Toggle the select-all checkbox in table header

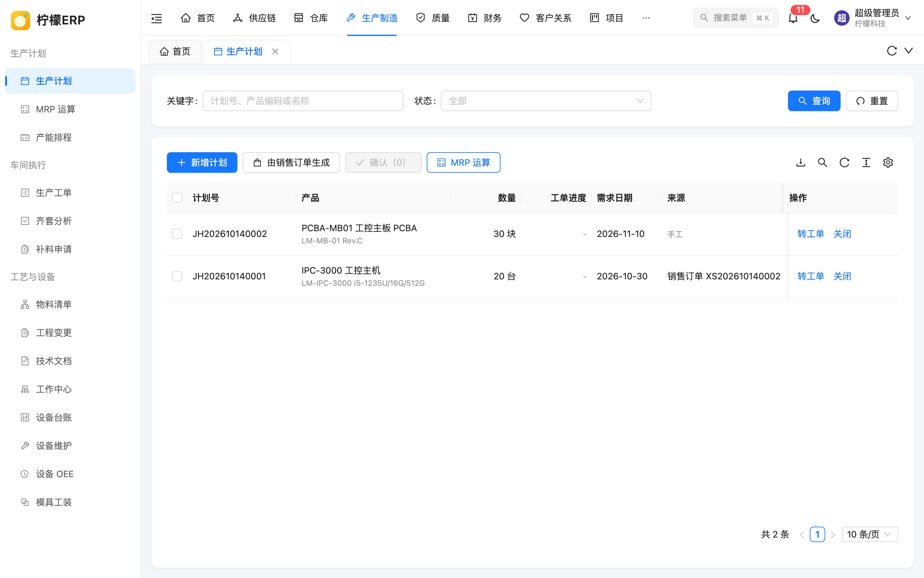pos(177,197)
